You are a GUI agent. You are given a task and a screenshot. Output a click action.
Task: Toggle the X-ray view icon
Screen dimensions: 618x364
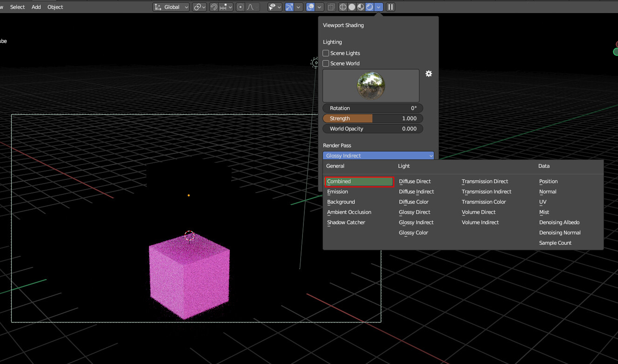[331, 7]
